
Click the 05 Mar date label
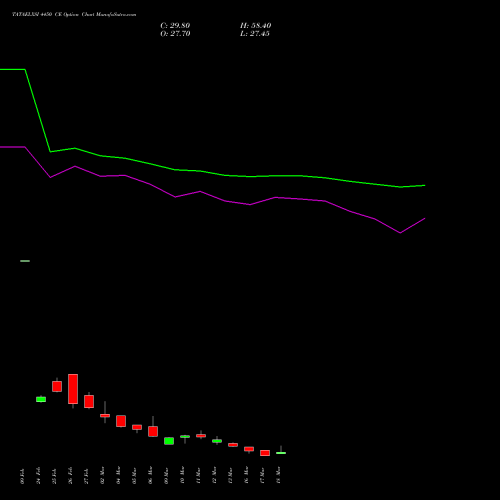coord(134,475)
